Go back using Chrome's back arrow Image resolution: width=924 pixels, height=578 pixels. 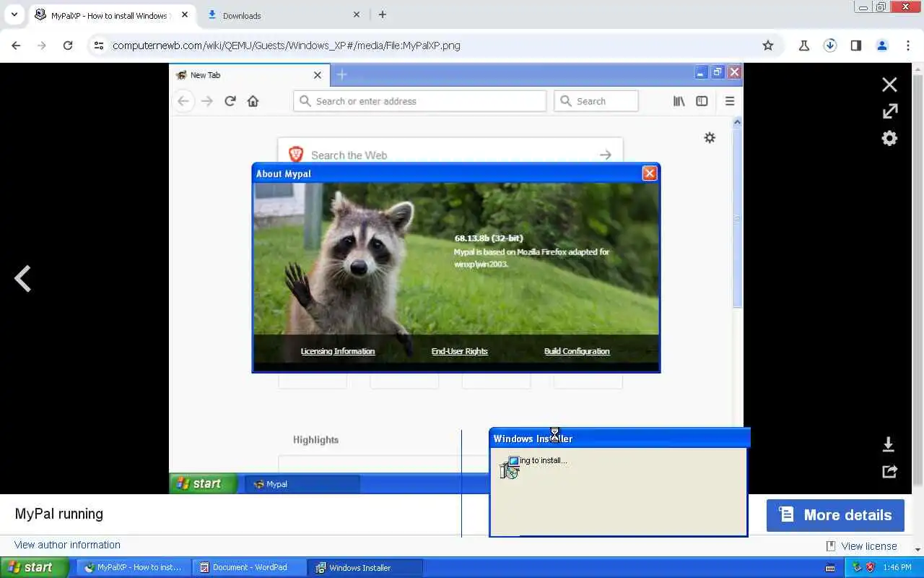[16, 46]
